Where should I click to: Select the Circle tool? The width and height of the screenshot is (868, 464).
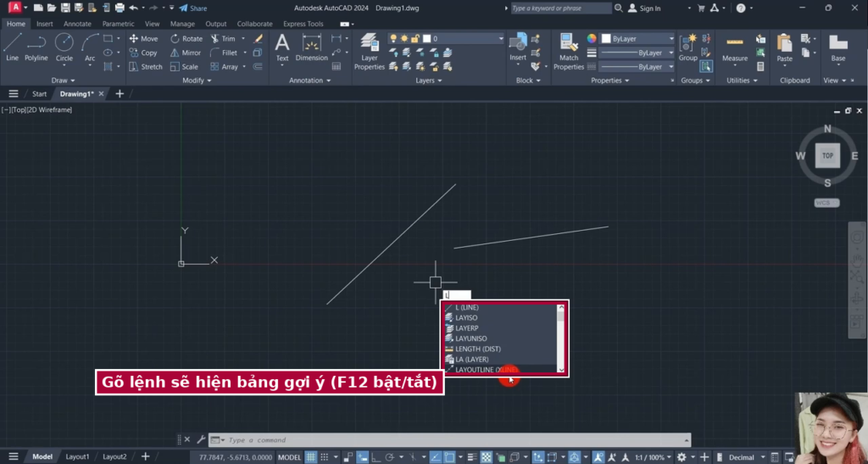[x=64, y=47]
